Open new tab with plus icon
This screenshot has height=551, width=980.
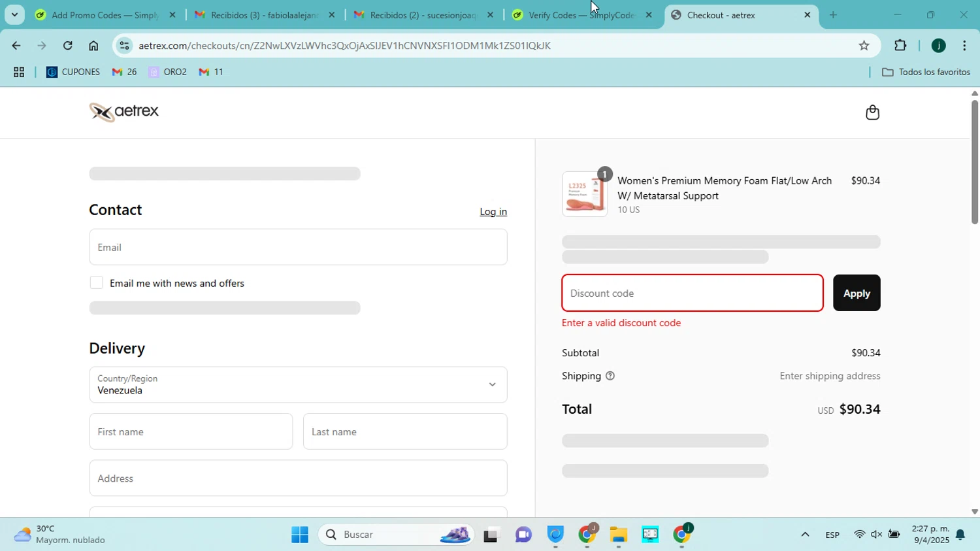(833, 15)
